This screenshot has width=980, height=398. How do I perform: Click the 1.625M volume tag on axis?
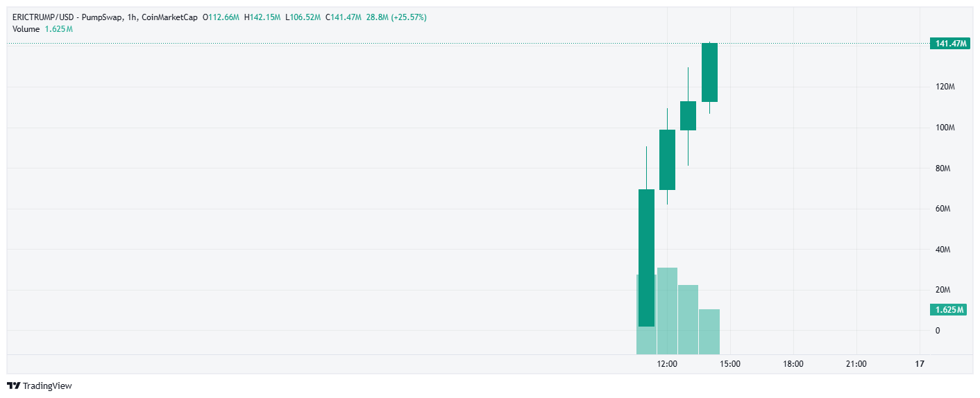click(x=948, y=309)
